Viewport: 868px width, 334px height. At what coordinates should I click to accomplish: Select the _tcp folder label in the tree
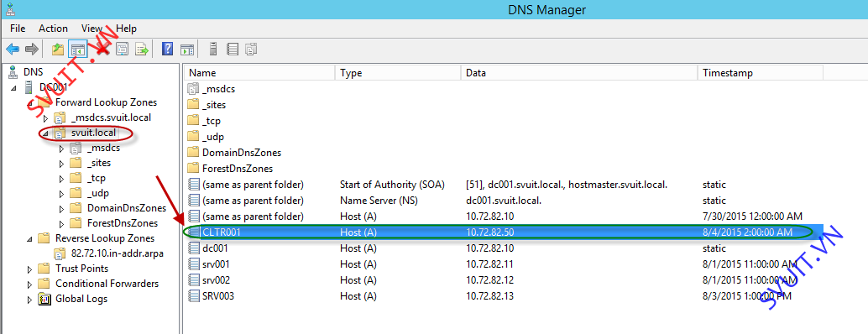coord(97,178)
